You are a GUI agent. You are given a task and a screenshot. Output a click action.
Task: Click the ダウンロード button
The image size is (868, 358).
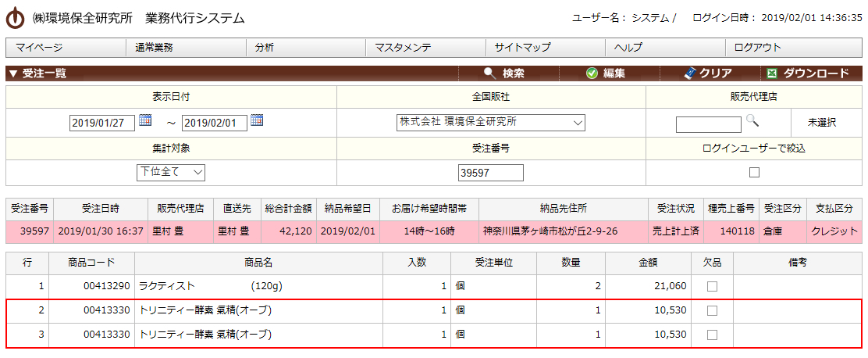[816, 73]
